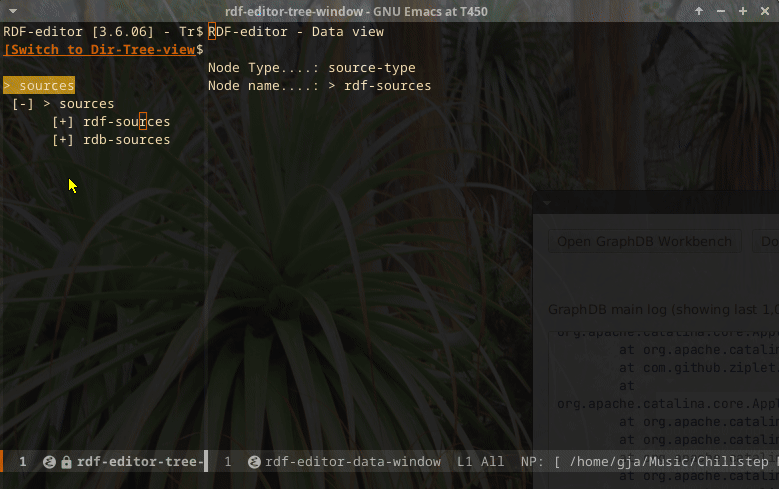Image resolution: width=779 pixels, height=489 pixels.
Task: Click the Switch to Dir-Tree-view link
Action: coord(99,49)
